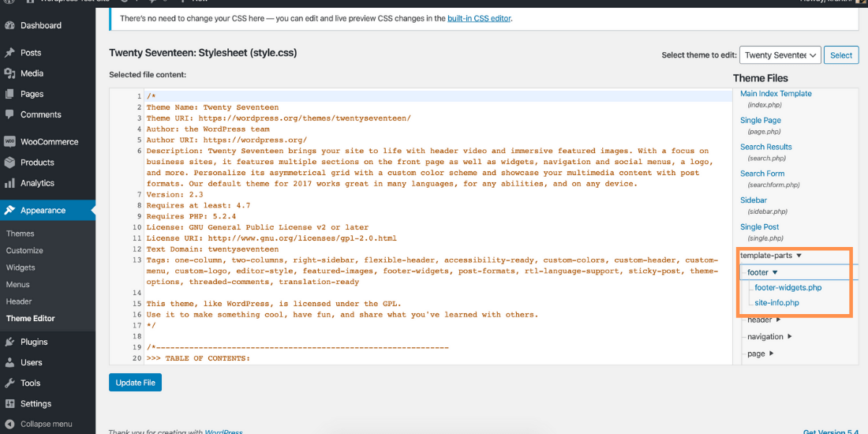Open Themes under Appearance
This screenshot has width=868, height=434.
pyautogui.click(x=20, y=234)
